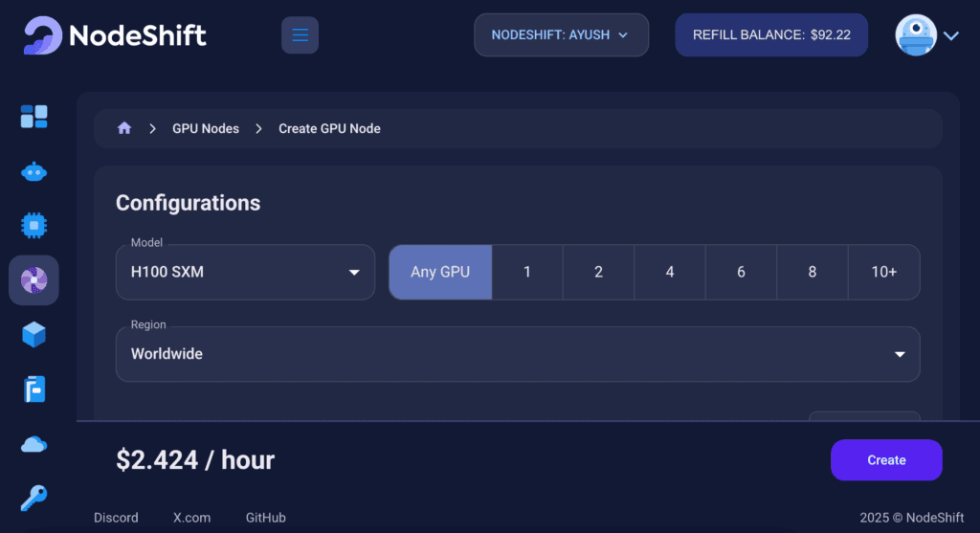Select GPU count 4
This screenshot has height=533, width=980.
670,272
